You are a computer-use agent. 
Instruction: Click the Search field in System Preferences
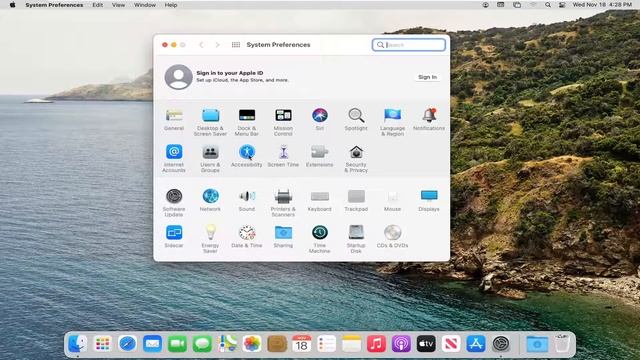pyautogui.click(x=409, y=45)
